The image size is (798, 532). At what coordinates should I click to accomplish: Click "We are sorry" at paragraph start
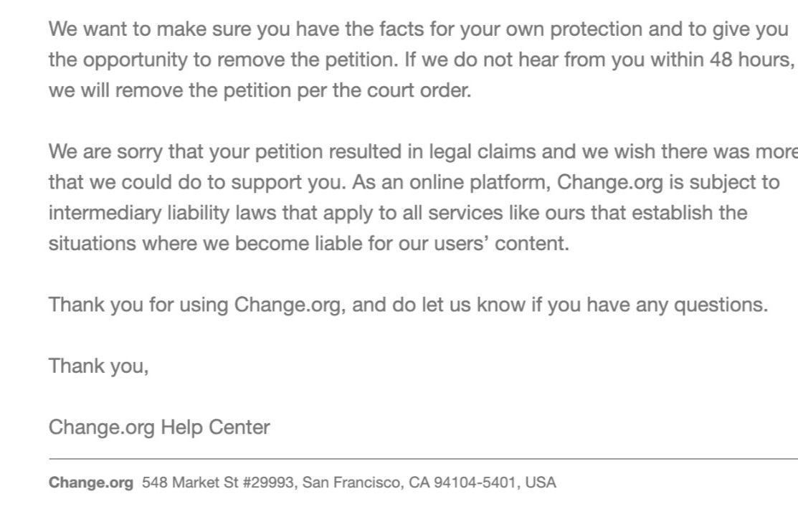click(x=98, y=151)
